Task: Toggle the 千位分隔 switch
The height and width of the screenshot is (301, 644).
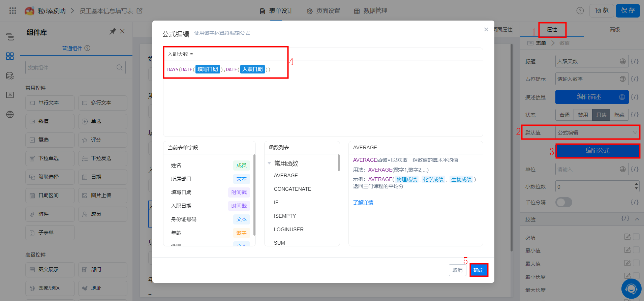Action: pos(564,202)
